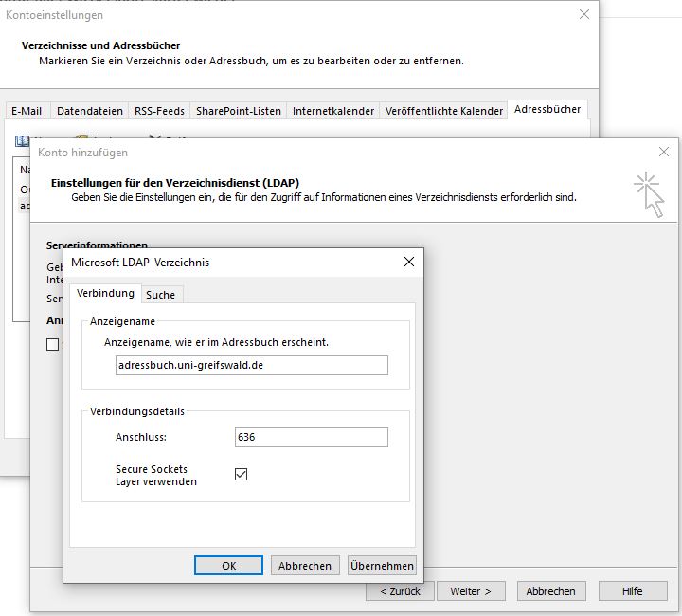The image size is (682, 616).
Task: Toggle the Secure Sockets Layer checkbox
Action: 241,475
